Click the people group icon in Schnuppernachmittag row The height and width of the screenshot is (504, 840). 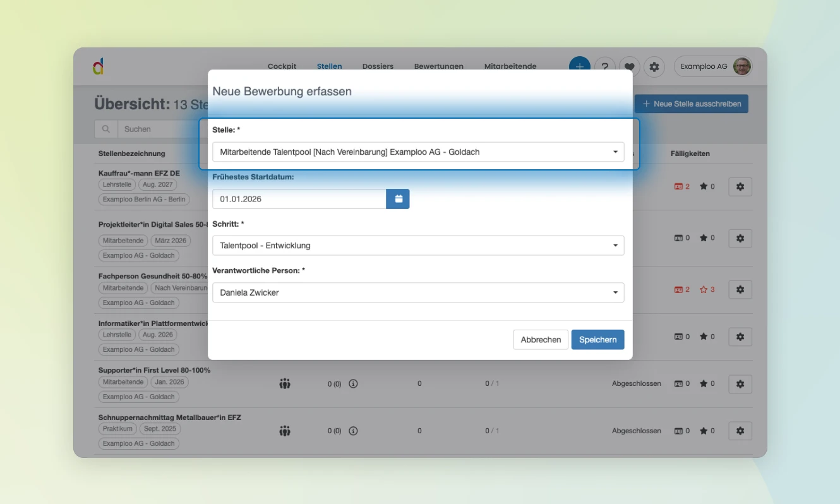coord(285,431)
